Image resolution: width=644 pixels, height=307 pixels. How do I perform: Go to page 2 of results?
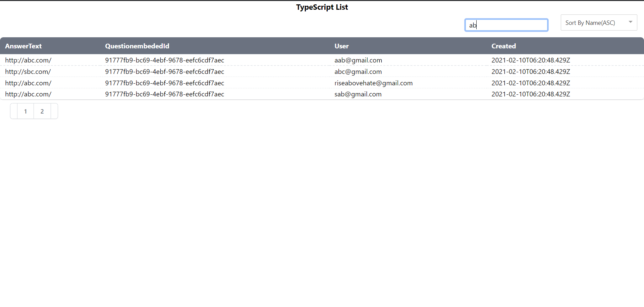click(x=42, y=111)
